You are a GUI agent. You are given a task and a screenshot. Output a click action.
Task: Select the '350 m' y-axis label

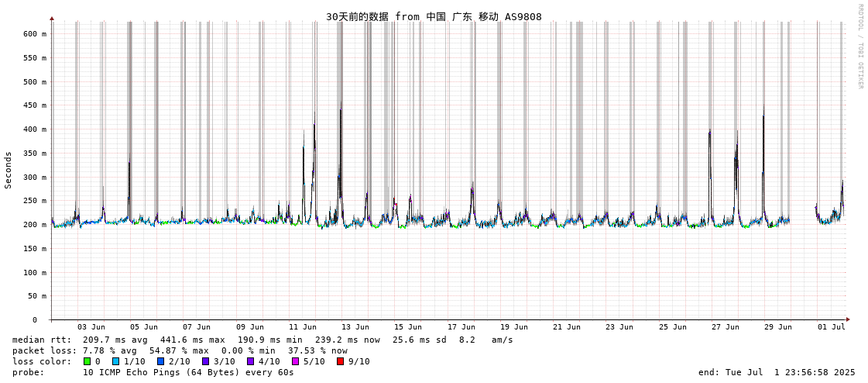pos(35,153)
